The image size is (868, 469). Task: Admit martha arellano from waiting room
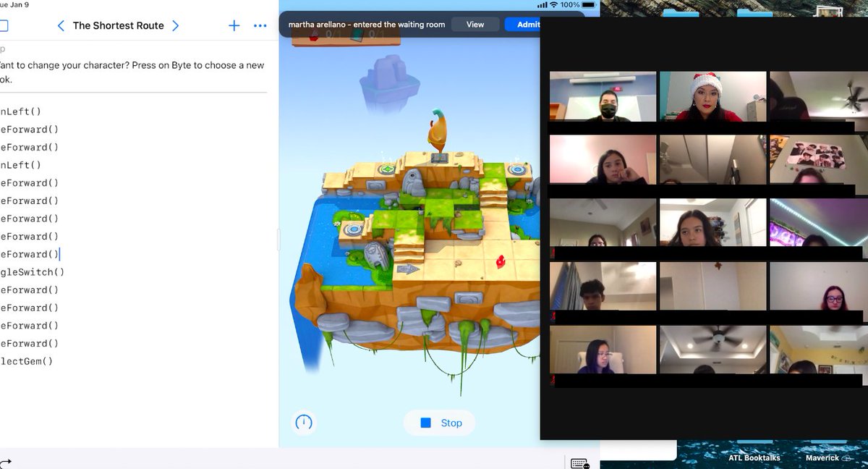[522, 24]
